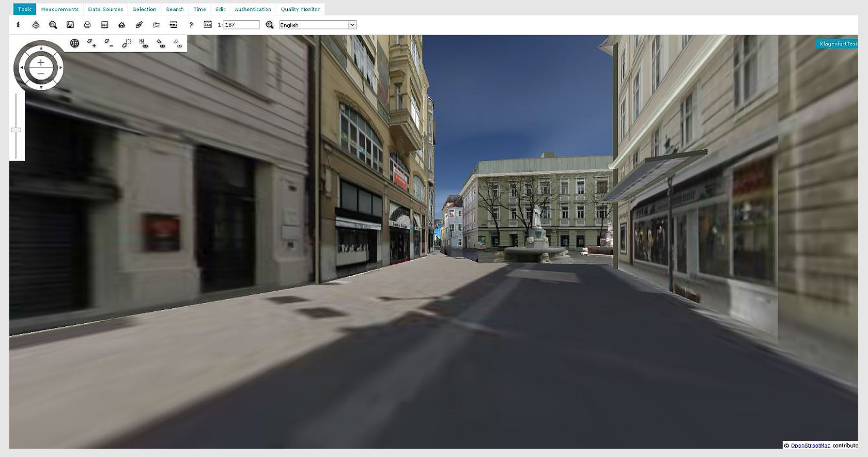Click the KlagenfurtTest label button
The image size is (868, 457).
[837, 44]
